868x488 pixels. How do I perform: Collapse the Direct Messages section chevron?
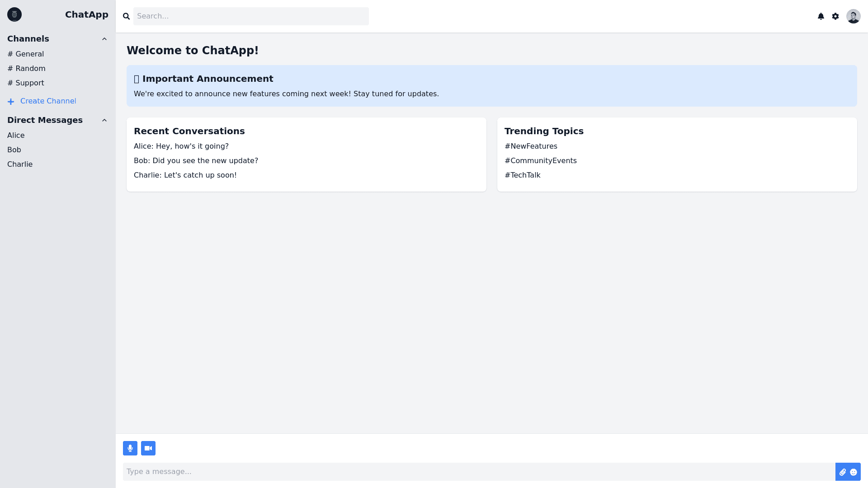coord(104,120)
